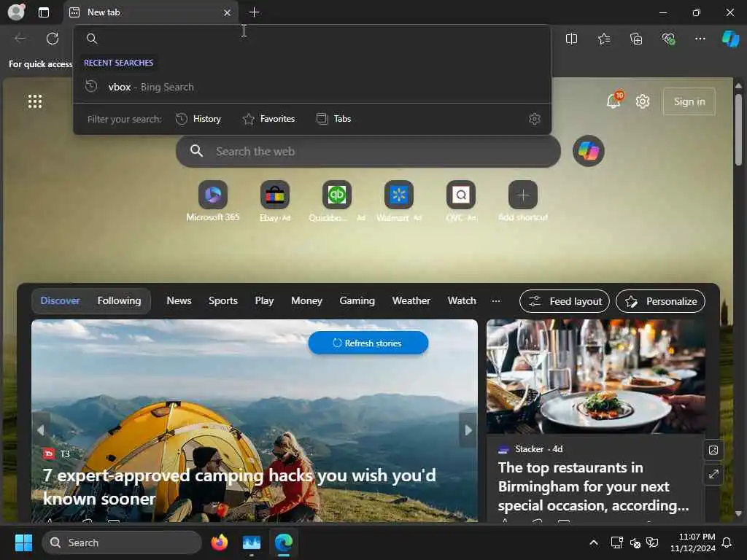Viewport: 747px width, 560px height.
Task: Open the restaurant story thumbnail image
Action: point(595,376)
